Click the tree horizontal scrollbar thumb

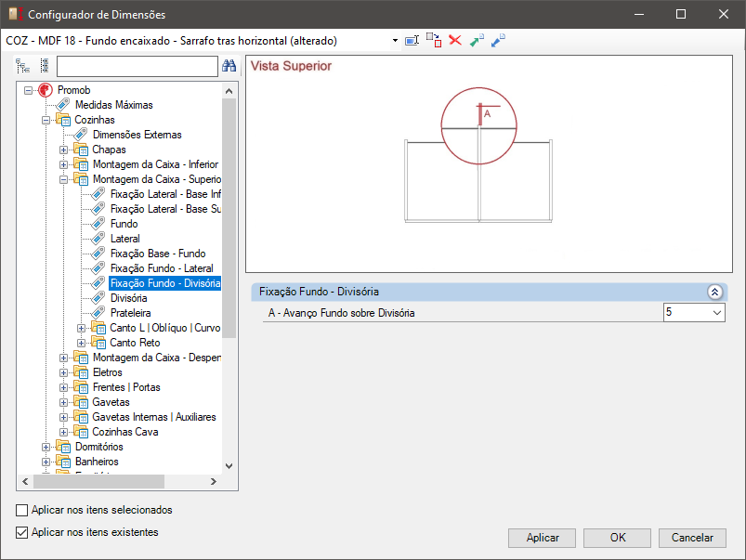[x=98, y=481]
